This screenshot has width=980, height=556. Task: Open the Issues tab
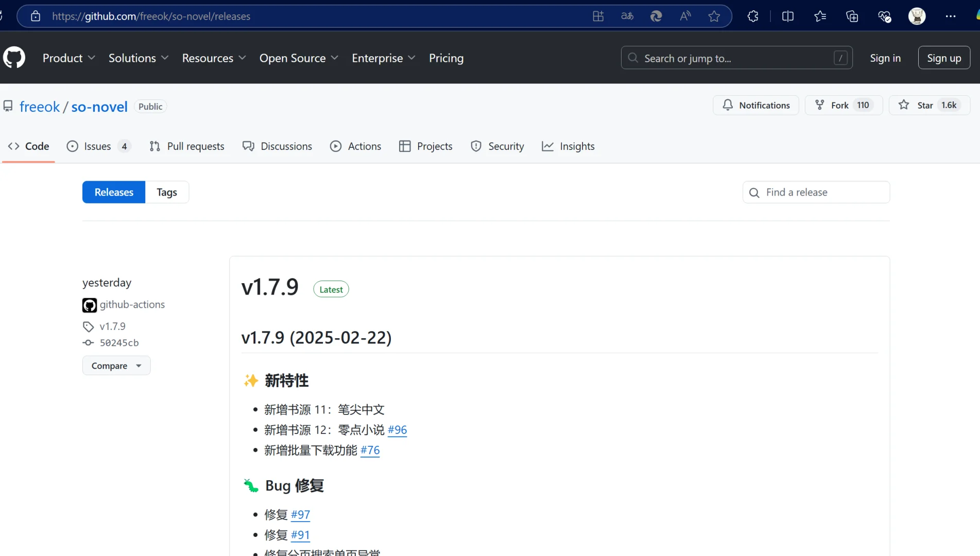[99, 146]
